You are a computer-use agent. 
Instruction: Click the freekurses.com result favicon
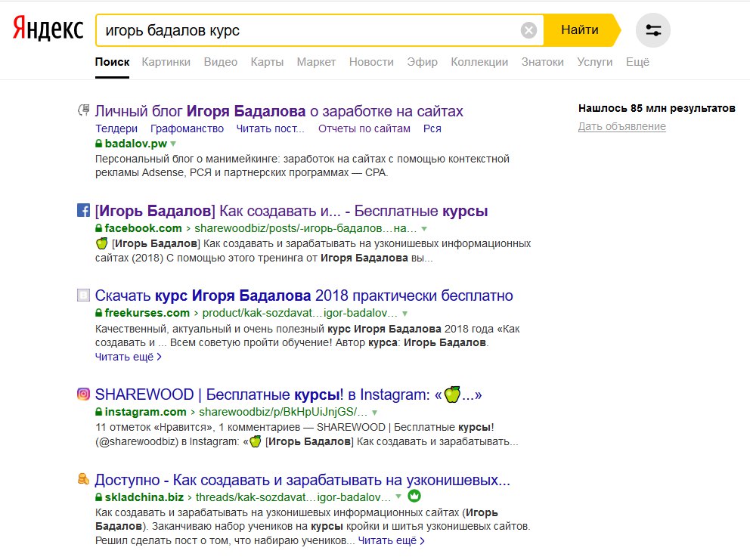pos(83,295)
